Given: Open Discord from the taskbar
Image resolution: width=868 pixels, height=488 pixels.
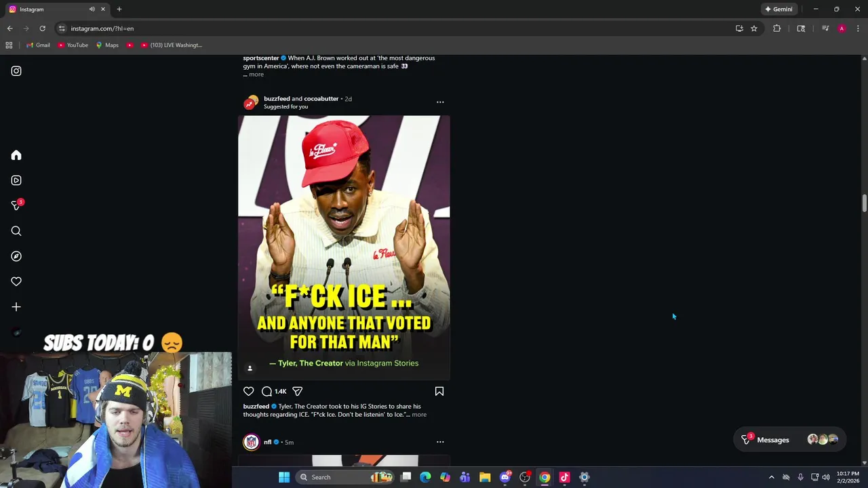Looking at the screenshot, I should click(505, 477).
